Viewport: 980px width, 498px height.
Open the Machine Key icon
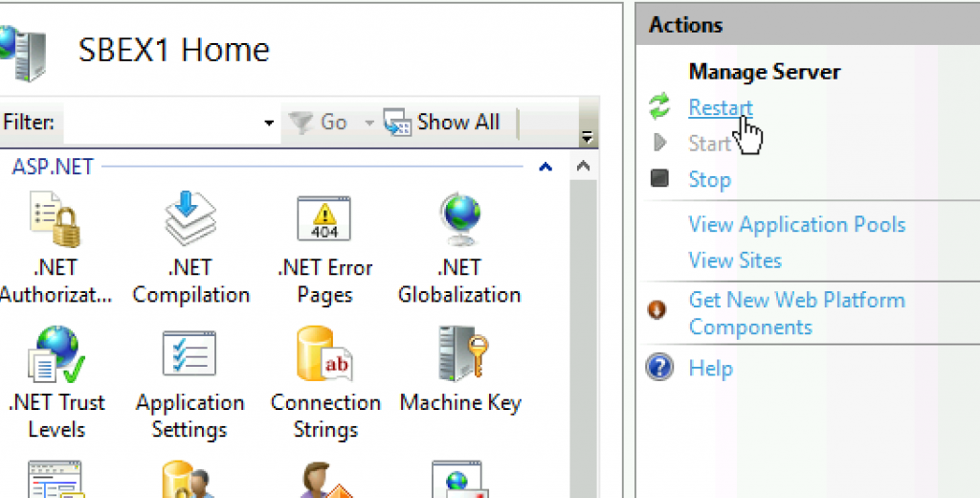pyautogui.click(x=462, y=354)
